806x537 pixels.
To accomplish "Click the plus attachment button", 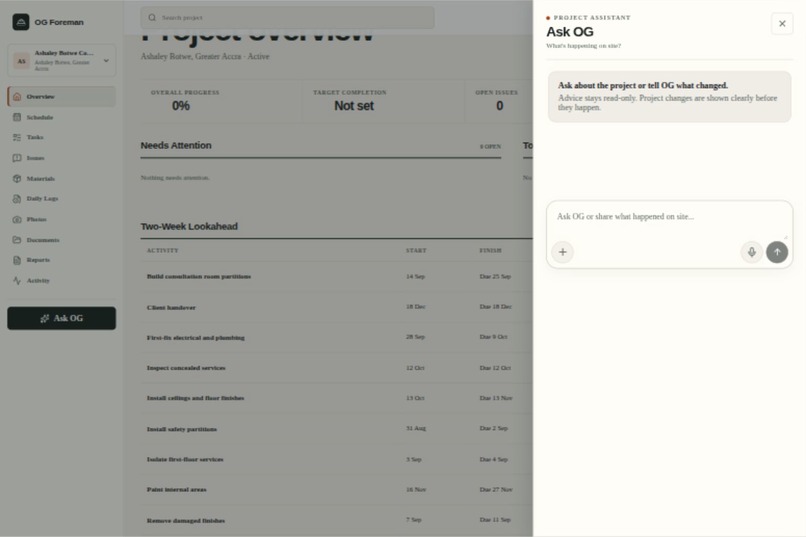I will tap(562, 252).
